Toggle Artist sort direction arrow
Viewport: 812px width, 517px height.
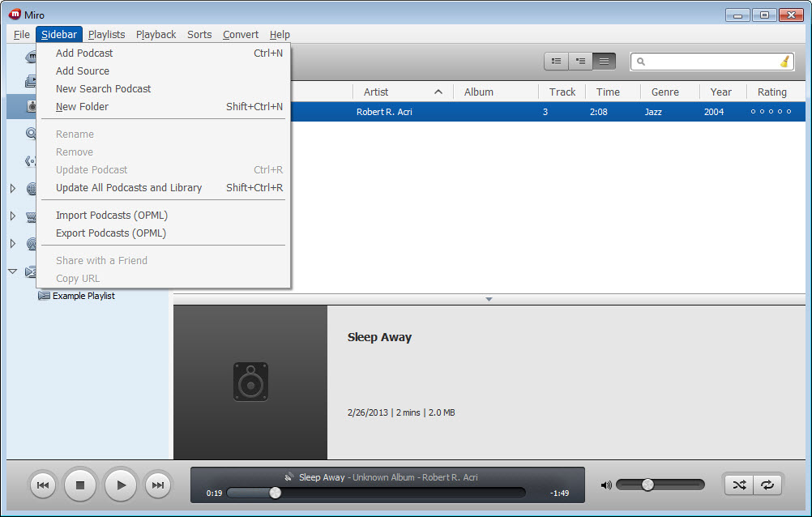[438, 92]
